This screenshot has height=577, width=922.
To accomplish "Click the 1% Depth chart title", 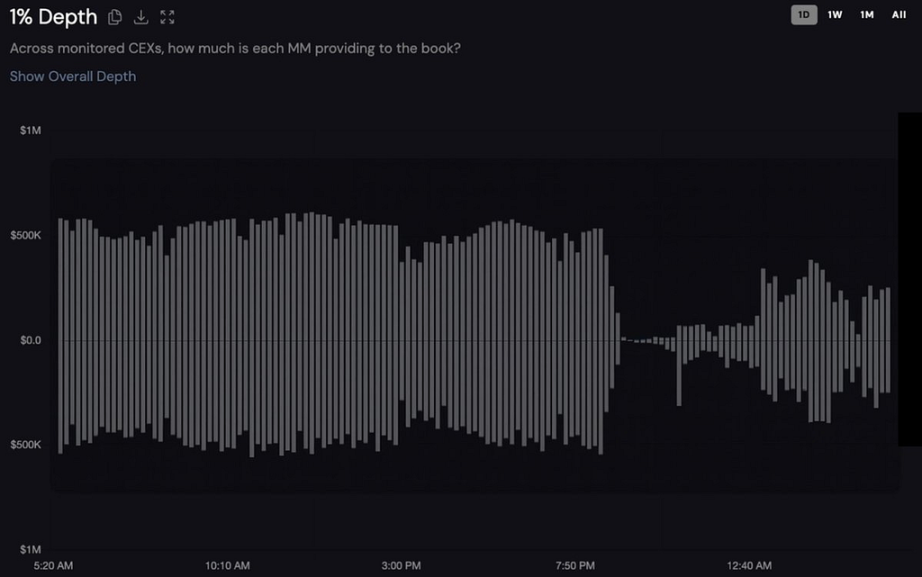I will click(54, 17).
